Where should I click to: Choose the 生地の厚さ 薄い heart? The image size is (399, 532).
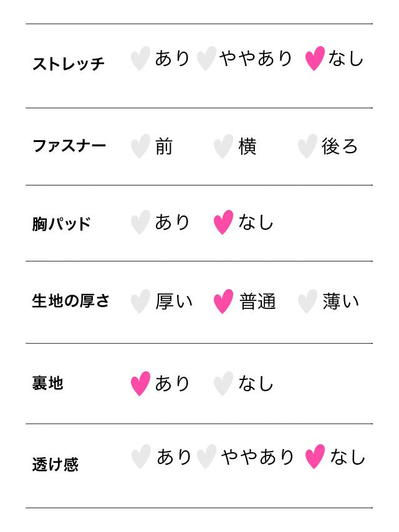coord(307,302)
